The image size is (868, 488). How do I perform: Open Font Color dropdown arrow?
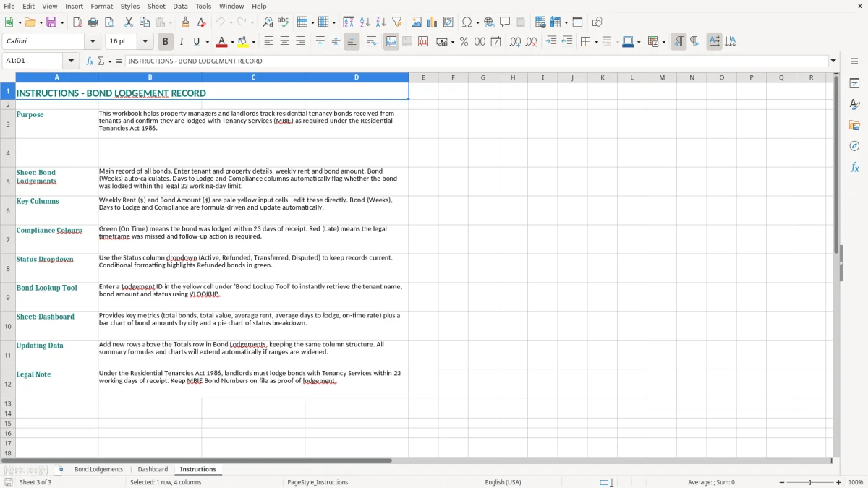click(232, 42)
